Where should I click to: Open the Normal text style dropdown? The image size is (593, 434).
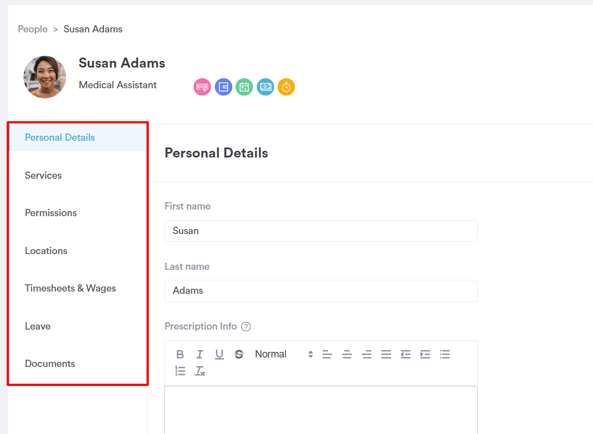click(284, 354)
